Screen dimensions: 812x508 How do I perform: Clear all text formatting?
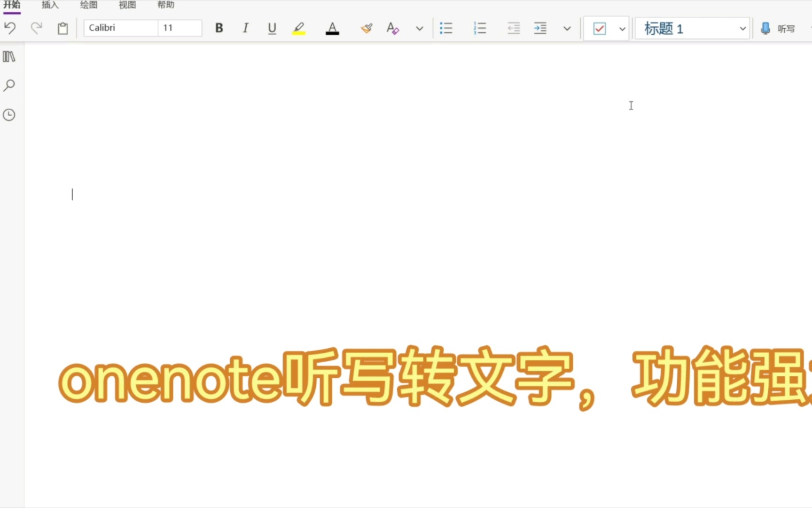coord(392,28)
